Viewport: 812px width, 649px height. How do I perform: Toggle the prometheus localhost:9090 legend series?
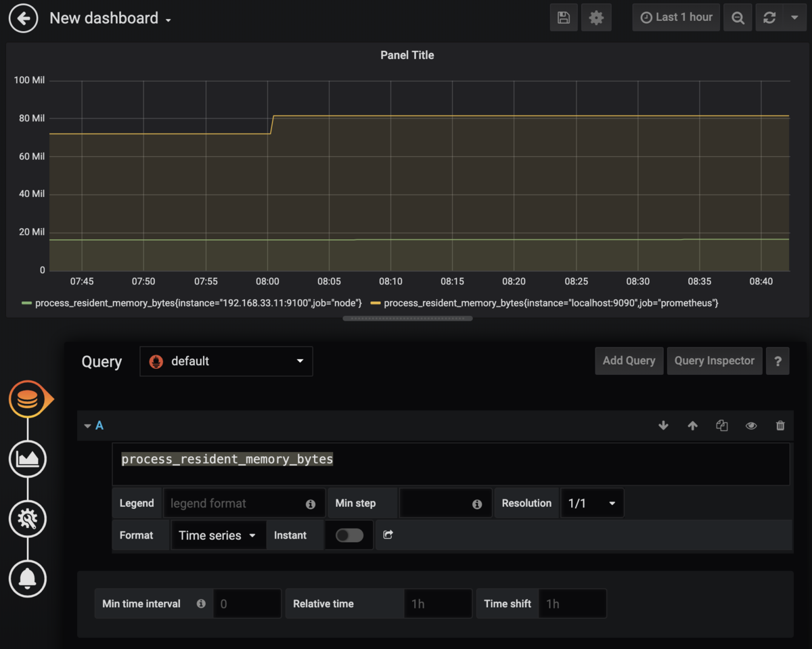(551, 303)
